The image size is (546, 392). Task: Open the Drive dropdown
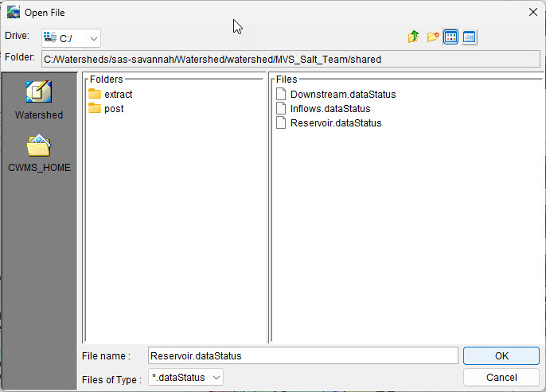click(71, 38)
